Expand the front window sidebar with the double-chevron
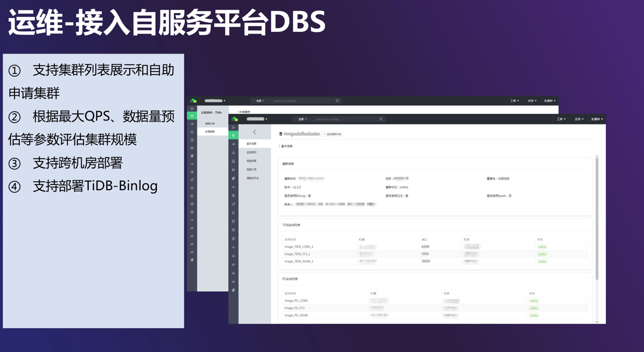Image resolution: width=644 pixels, height=352 pixels. 233,127
